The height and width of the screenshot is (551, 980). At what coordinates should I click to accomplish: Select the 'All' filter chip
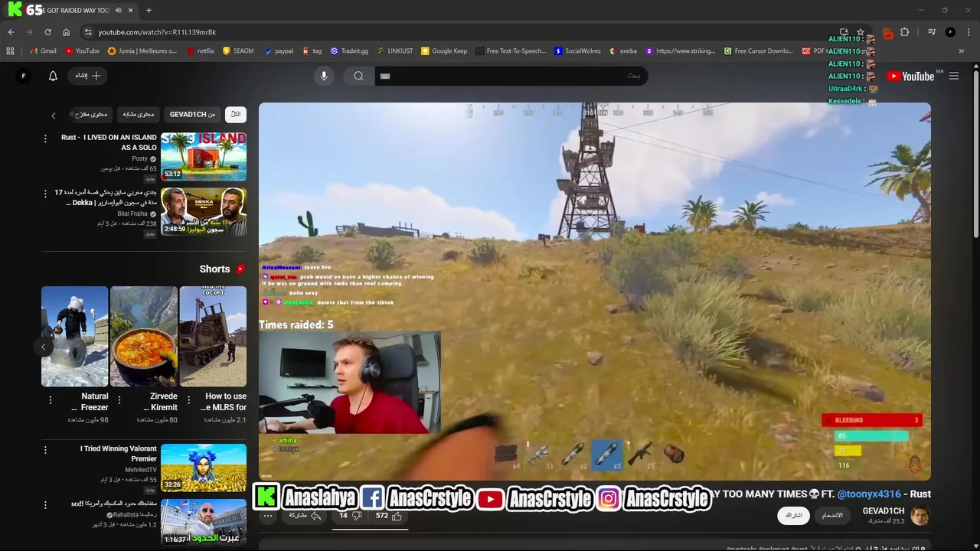pyautogui.click(x=236, y=114)
